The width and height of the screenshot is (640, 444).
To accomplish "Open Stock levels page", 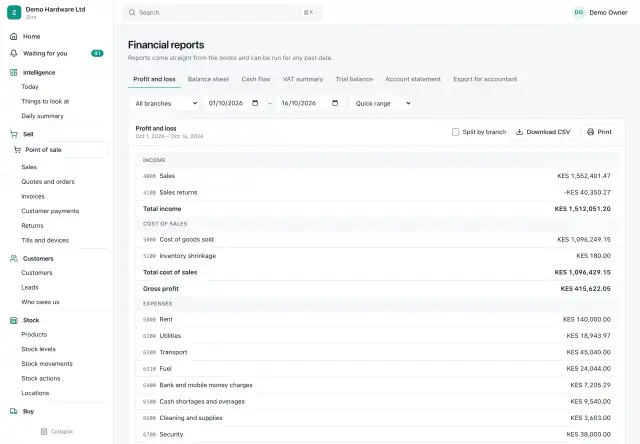I will coord(38,349).
